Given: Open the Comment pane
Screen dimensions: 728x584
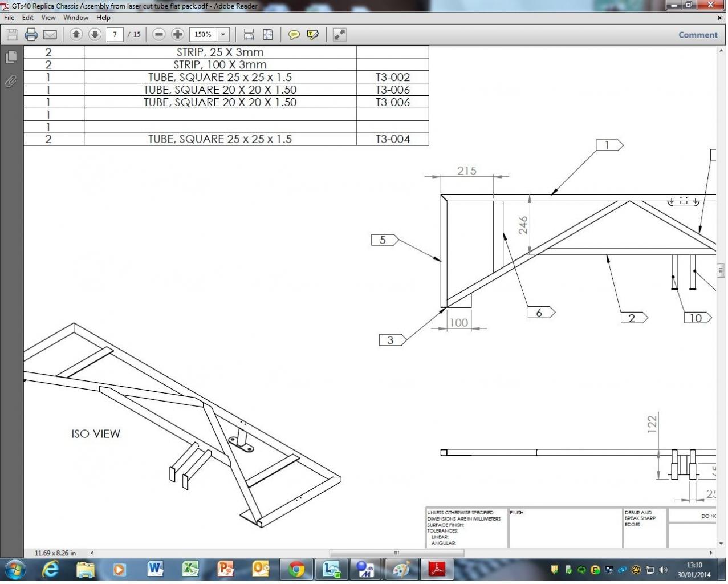Looking at the screenshot, I should (x=698, y=35).
